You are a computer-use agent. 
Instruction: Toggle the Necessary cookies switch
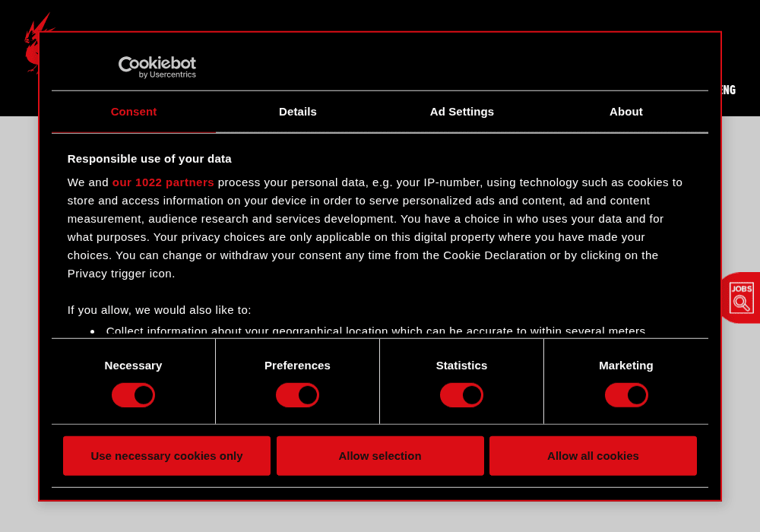133,395
